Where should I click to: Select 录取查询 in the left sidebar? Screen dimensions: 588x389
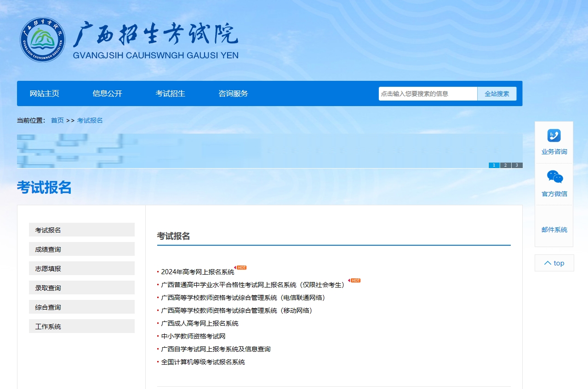point(82,288)
